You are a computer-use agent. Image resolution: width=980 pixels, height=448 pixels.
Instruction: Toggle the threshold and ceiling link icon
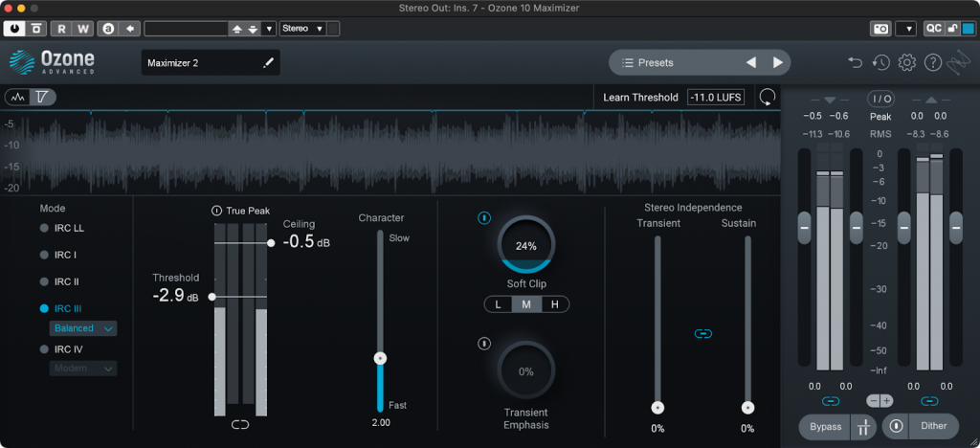[x=240, y=425]
